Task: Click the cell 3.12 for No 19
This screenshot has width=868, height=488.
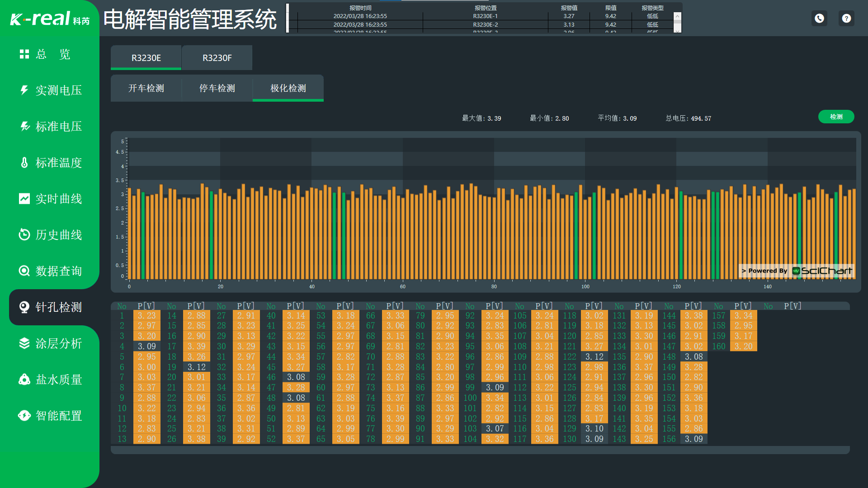Action: pyautogui.click(x=197, y=367)
